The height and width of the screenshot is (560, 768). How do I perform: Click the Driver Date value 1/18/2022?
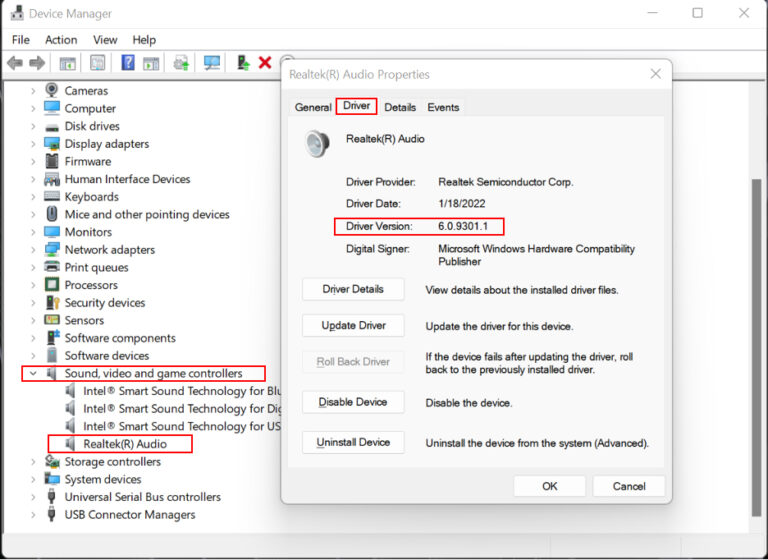click(461, 204)
